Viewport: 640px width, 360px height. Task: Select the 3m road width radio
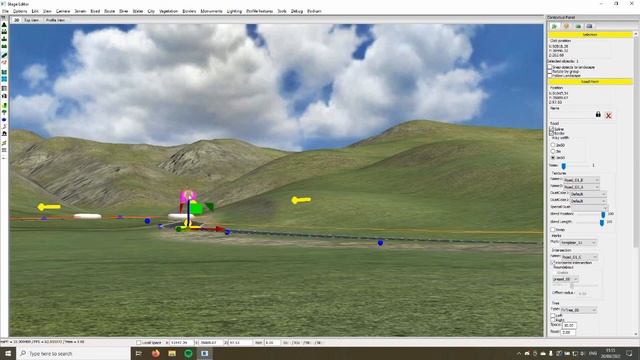click(553, 151)
